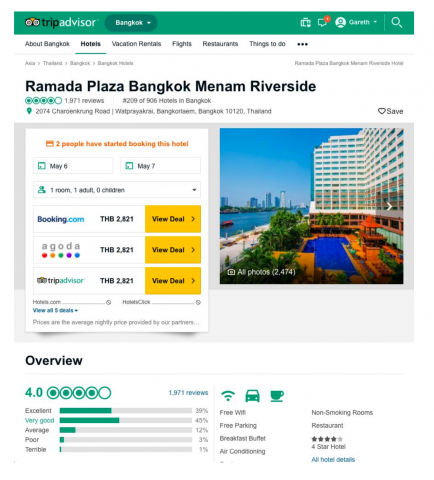Viewport: 434px width, 480px height.
Task: Click the 'Non-Smoking Rooms' amenity text
Action: [x=342, y=413]
